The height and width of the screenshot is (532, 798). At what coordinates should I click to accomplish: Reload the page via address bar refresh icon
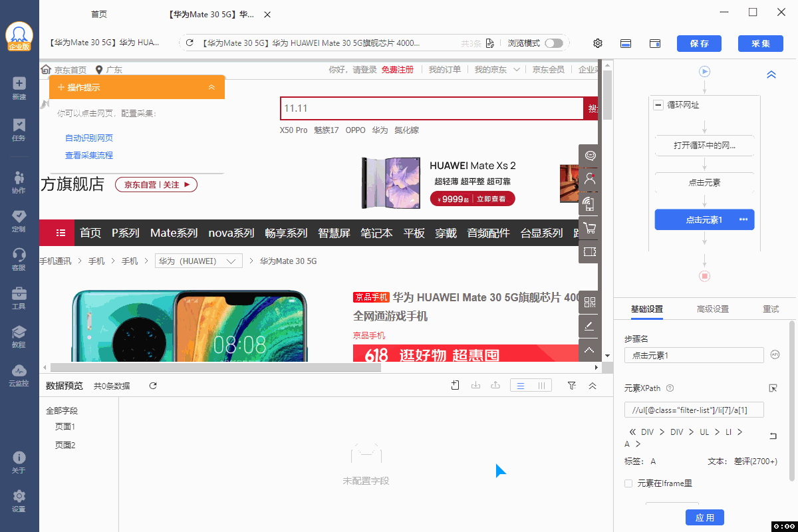click(190, 43)
